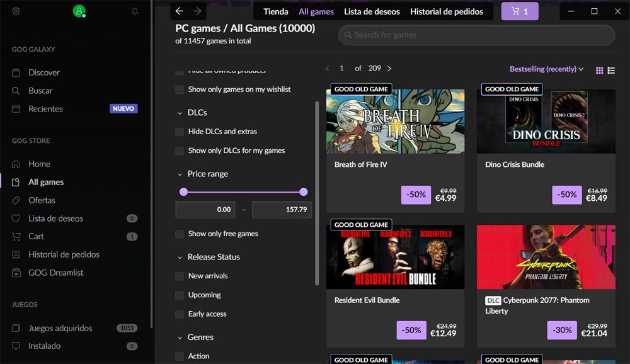Click the Home house icon
630x364 pixels.
16,164
